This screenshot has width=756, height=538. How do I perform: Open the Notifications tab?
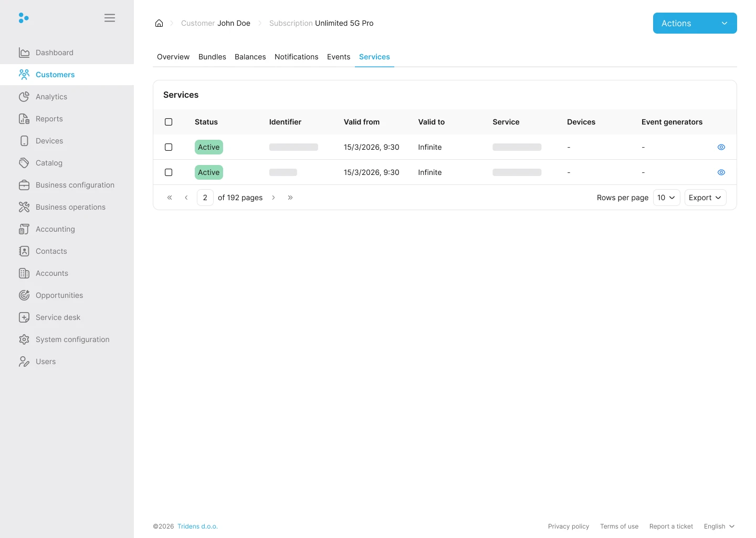296,57
